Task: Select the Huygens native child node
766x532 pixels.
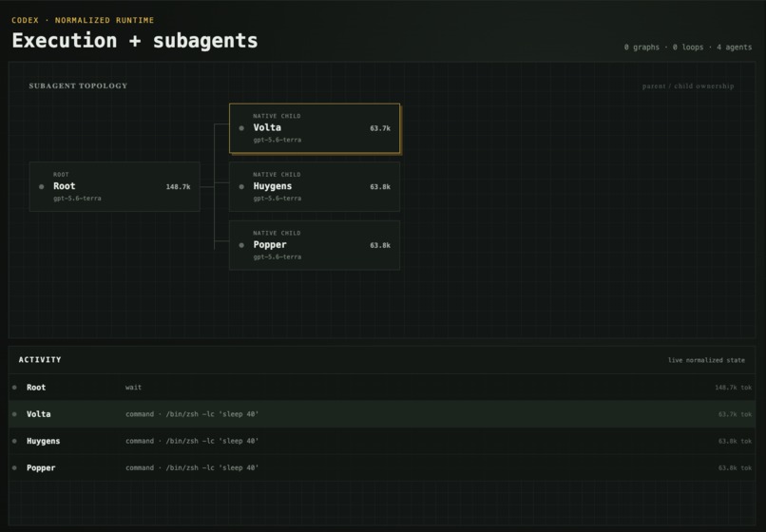Action: [x=315, y=186]
